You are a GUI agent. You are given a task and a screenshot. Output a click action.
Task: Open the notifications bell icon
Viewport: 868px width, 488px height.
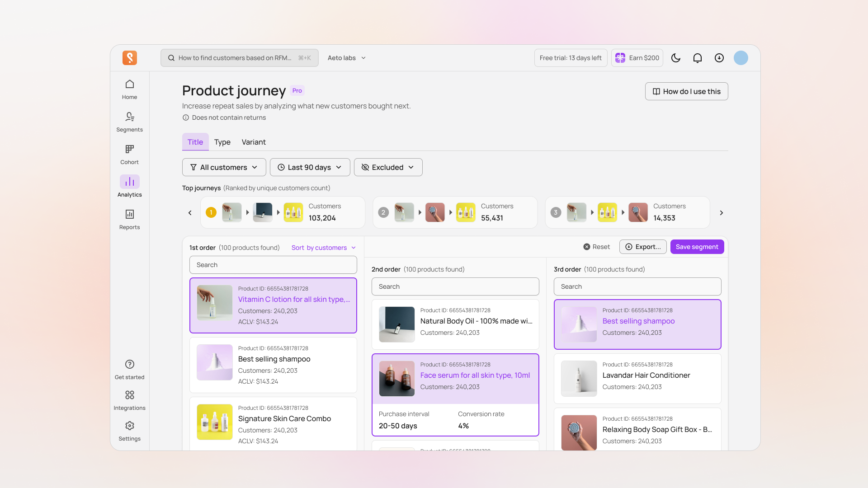tap(698, 58)
